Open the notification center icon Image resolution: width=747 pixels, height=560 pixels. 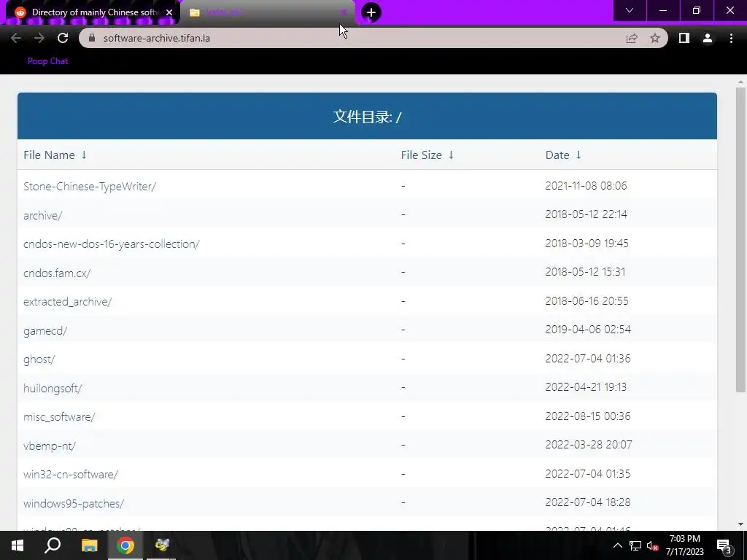724,546
